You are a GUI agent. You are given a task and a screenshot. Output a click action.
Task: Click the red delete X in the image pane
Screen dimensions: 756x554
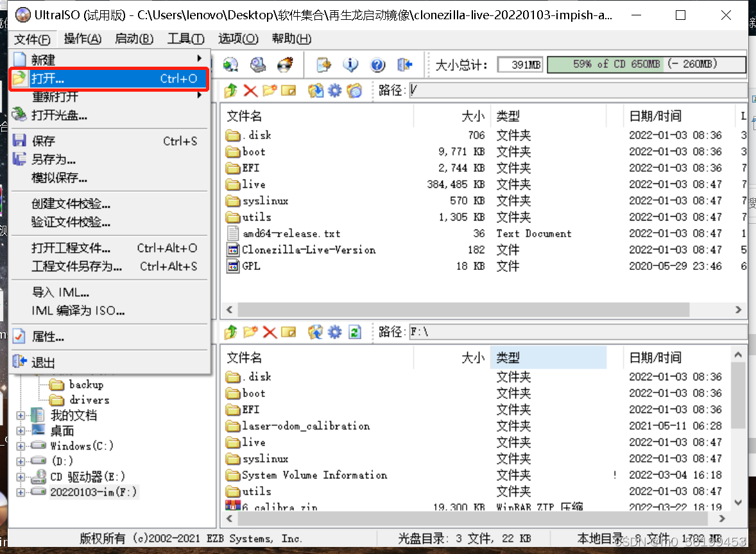coord(250,90)
